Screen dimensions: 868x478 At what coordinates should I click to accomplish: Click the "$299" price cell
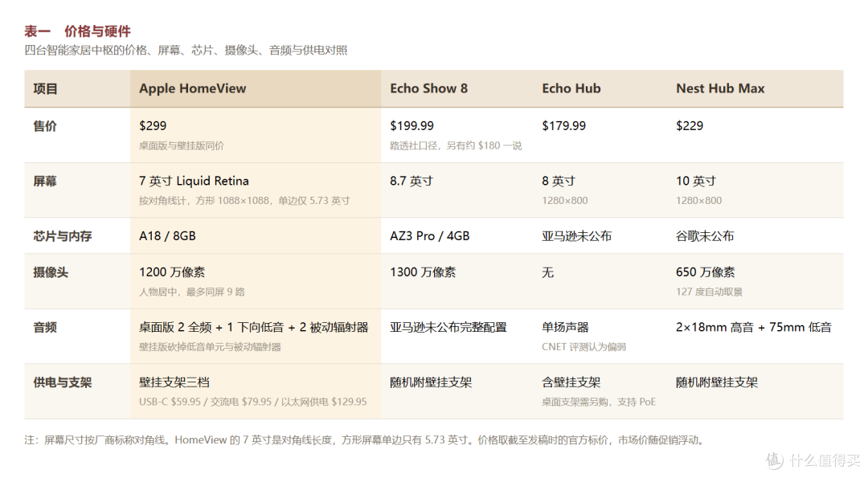(x=153, y=125)
